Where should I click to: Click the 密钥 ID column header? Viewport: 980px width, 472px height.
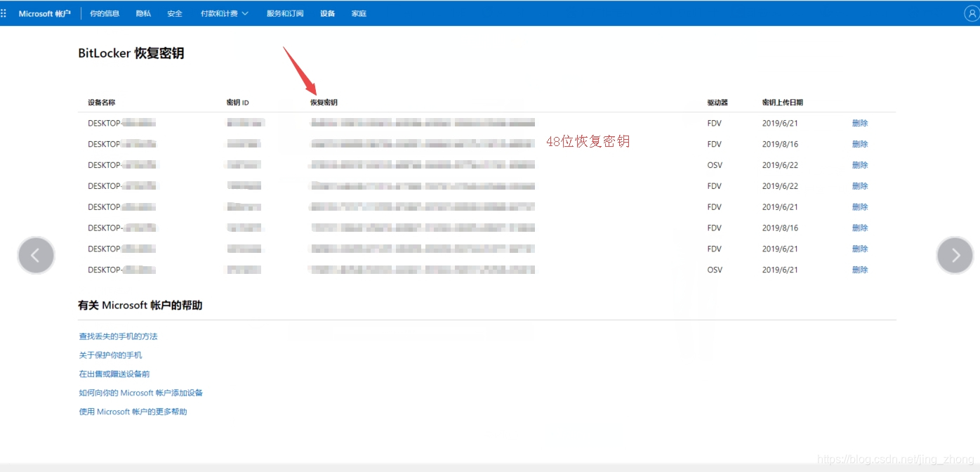click(x=238, y=103)
